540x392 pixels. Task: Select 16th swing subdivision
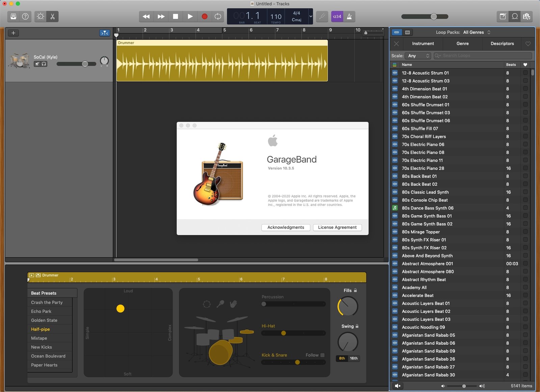point(354,359)
